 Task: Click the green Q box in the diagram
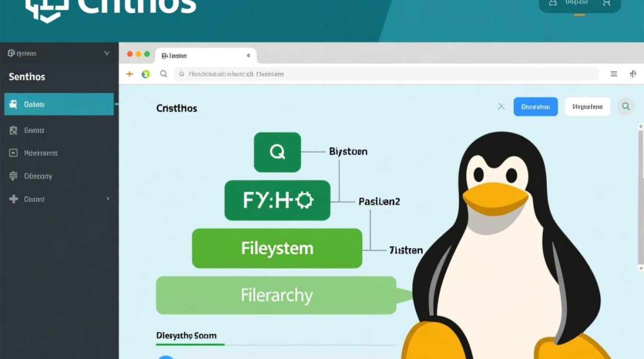[277, 152]
